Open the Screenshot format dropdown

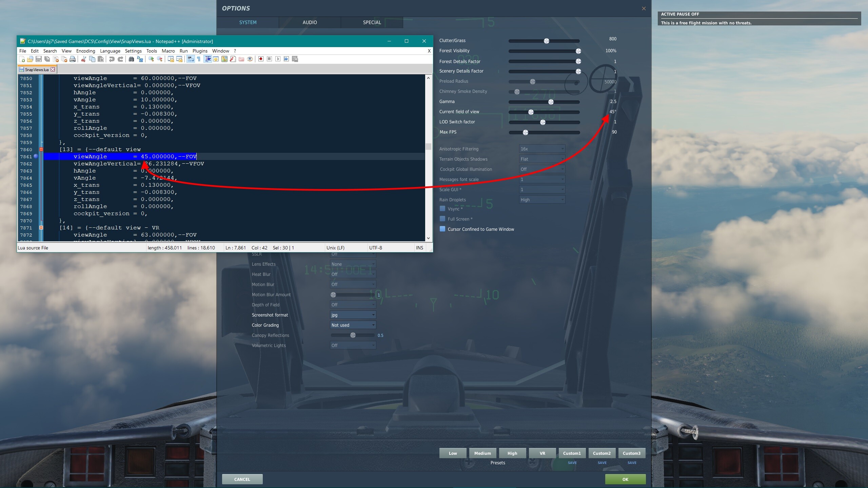[353, 315]
